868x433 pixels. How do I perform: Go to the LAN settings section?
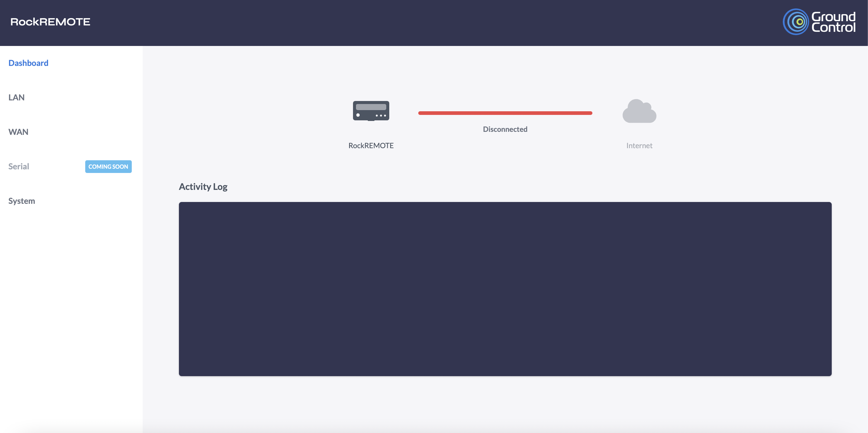tap(17, 97)
